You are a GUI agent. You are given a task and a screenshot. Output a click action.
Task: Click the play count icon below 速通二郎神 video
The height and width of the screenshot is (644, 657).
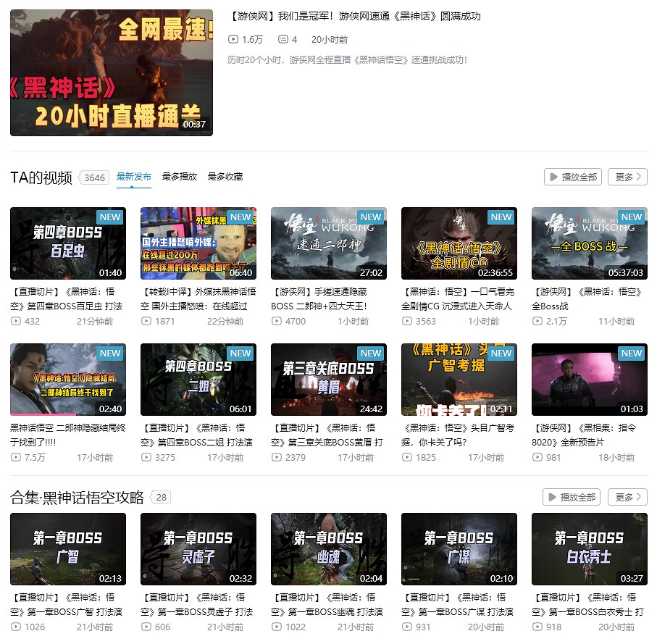[x=277, y=321]
